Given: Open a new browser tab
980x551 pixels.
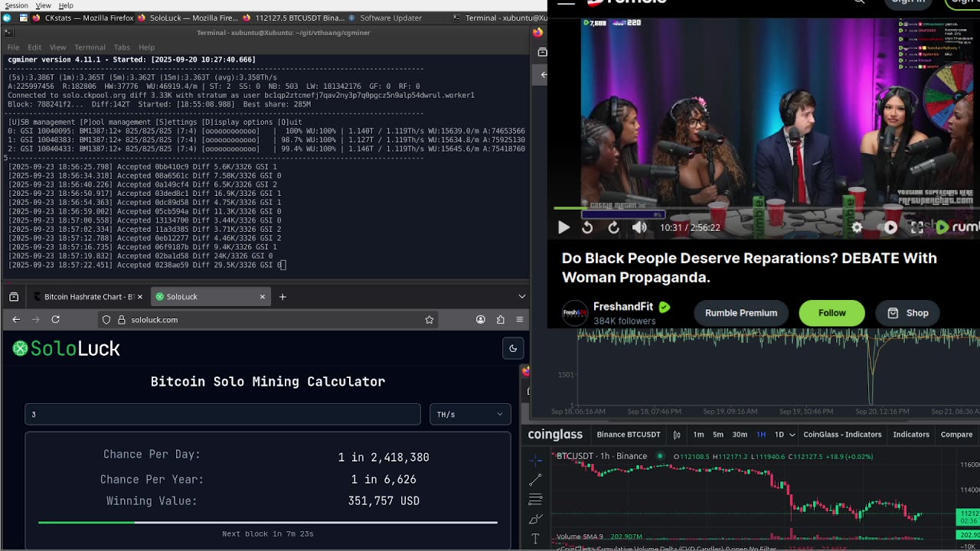Looking at the screenshot, I should [x=283, y=297].
